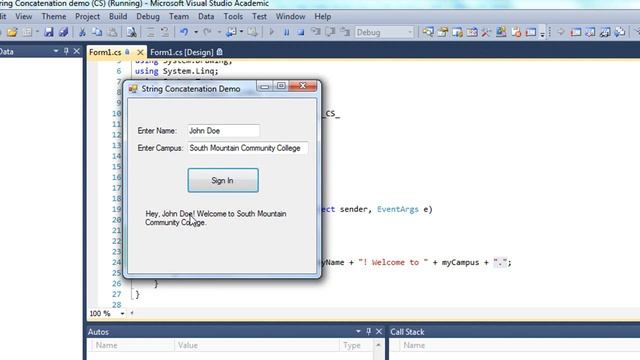Screen dimensions: 640x360
Task: Expand the Navigate Backward dropdown arrow
Action: 242,32
